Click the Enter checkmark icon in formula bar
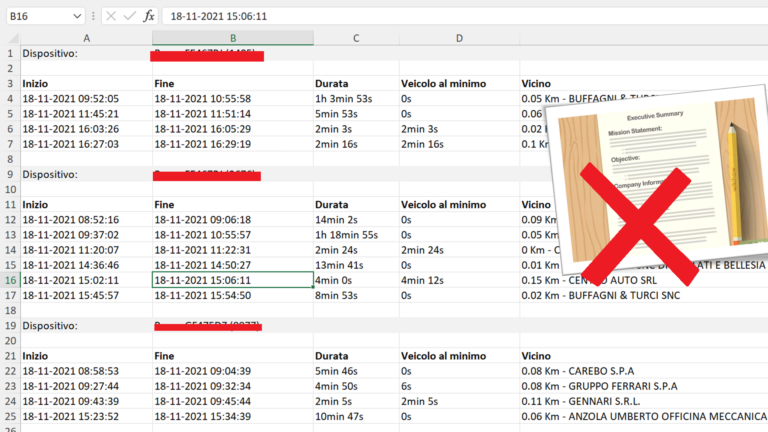This screenshot has width=768, height=432. [129, 15]
